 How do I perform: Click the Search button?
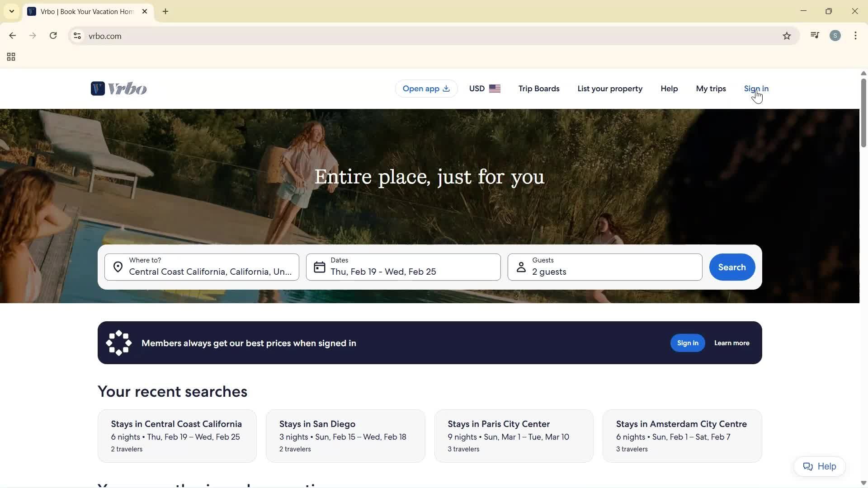(x=731, y=267)
